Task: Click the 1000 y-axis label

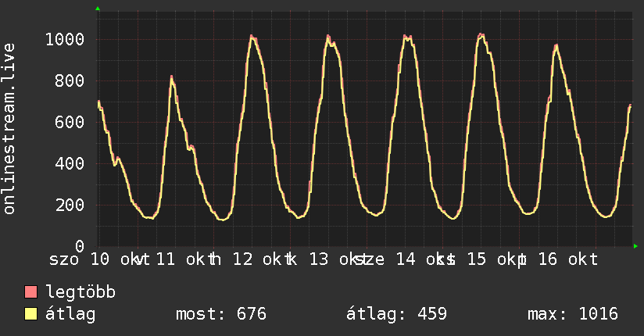Action: pyautogui.click(x=65, y=39)
